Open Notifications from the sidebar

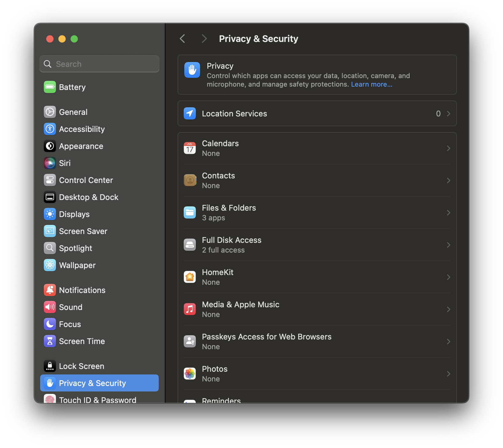tap(82, 290)
